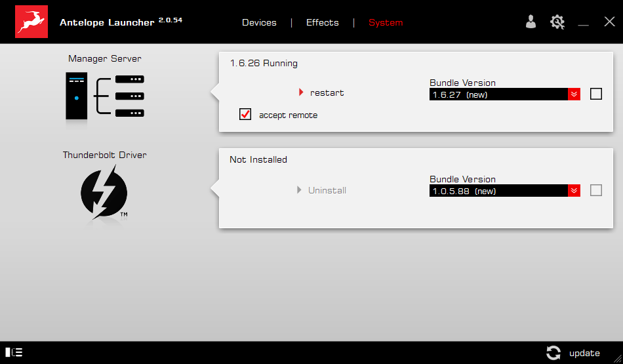Click the "1.6.26 Running" status text
The image size is (623, 364).
[x=264, y=63]
